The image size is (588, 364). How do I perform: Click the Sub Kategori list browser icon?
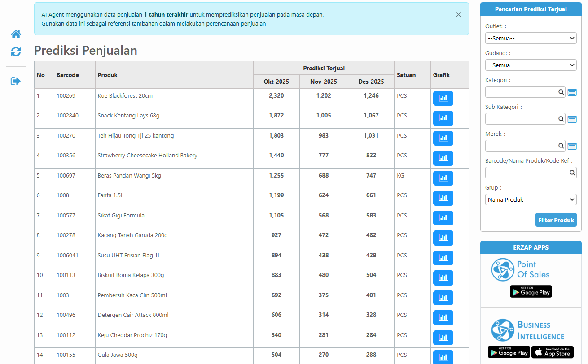click(x=572, y=119)
